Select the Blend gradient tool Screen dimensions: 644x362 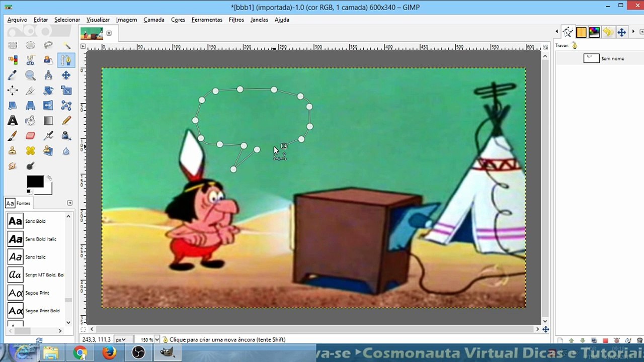point(48,121)
